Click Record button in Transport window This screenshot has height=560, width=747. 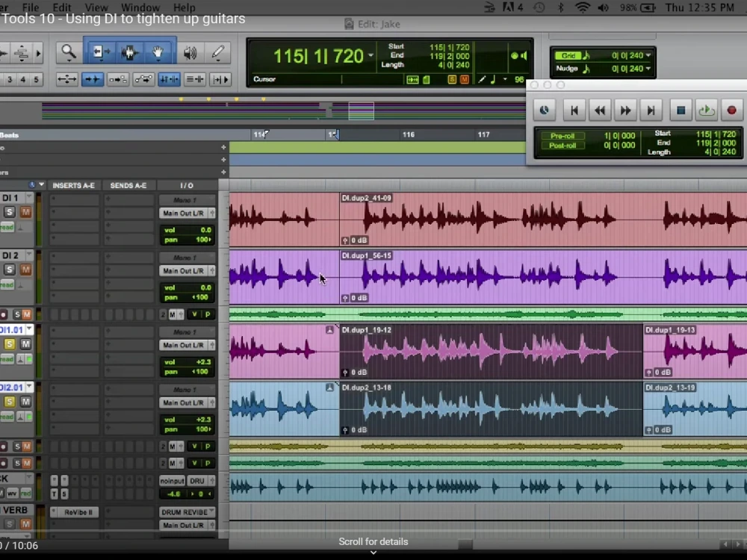point(732,111)
